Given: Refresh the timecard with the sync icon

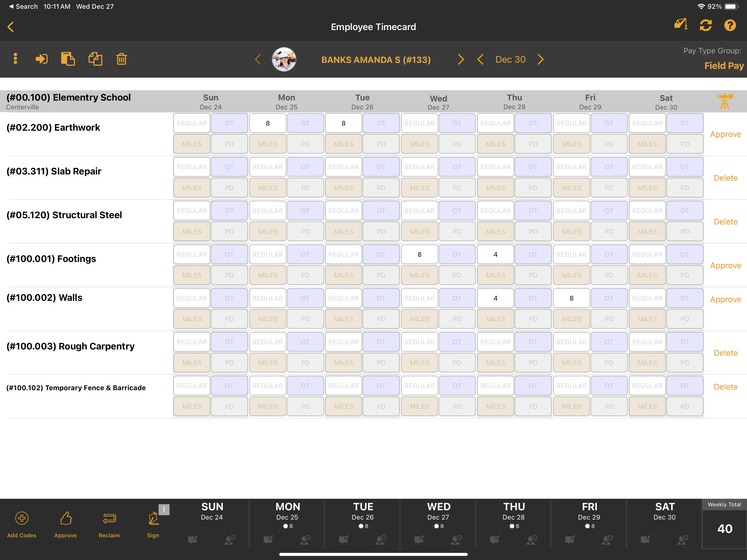Looking at the screenshot, I should click(x=706, y=25).
